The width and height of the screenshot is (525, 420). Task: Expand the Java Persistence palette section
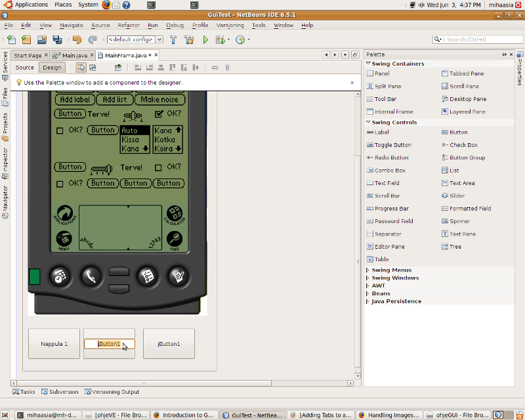(367, 301)
